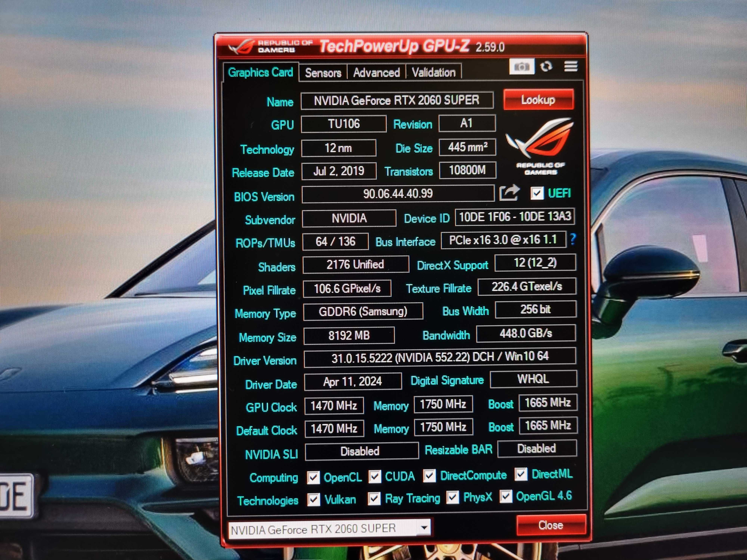Toggle the PhysX checkbox

coord(452,497)
